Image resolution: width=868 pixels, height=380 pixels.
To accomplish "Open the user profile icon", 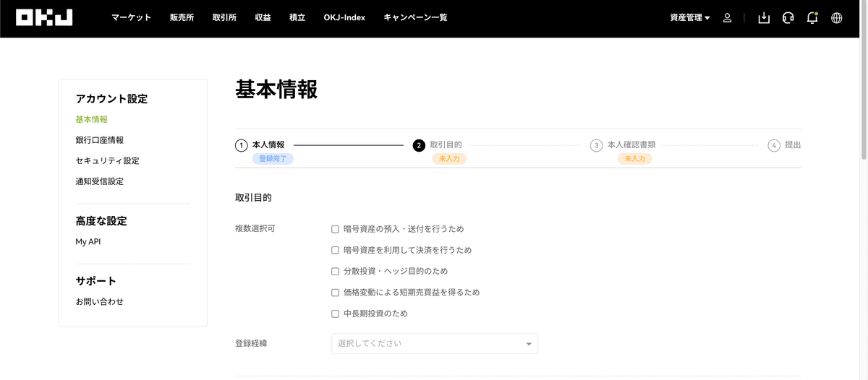I will coord(728,18).
